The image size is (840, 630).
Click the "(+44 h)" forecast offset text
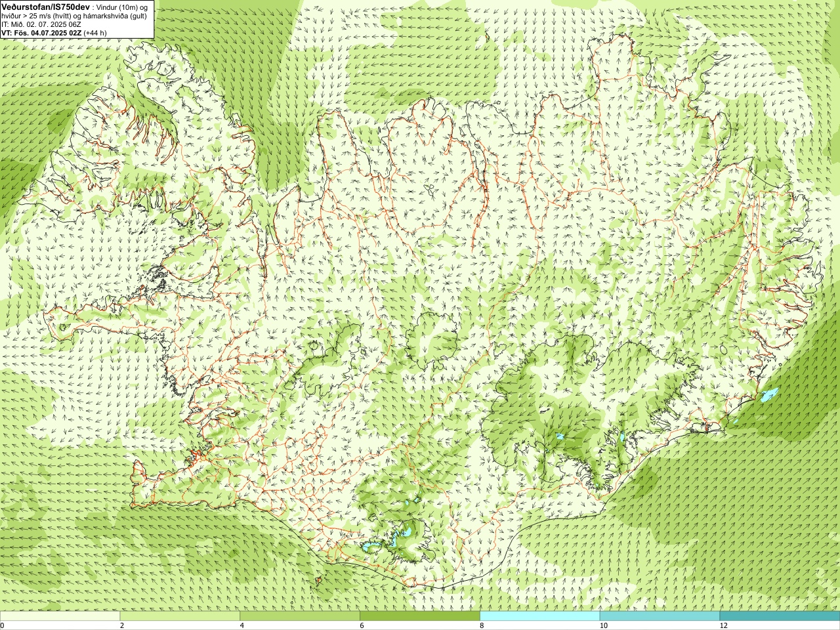click(x=95, y=33)
